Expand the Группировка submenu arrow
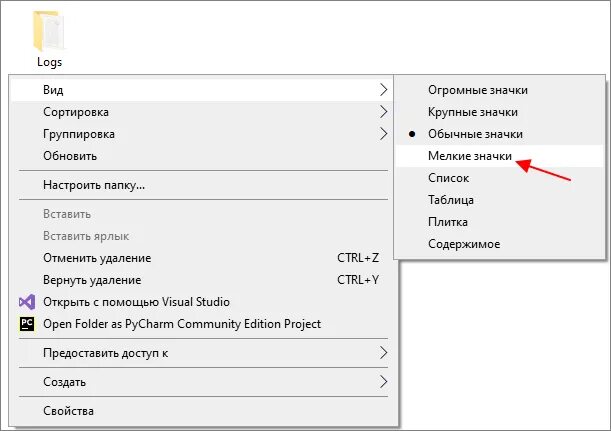This screenshot has height=431, width=611. pyautogui.click(x=384, y=134)
